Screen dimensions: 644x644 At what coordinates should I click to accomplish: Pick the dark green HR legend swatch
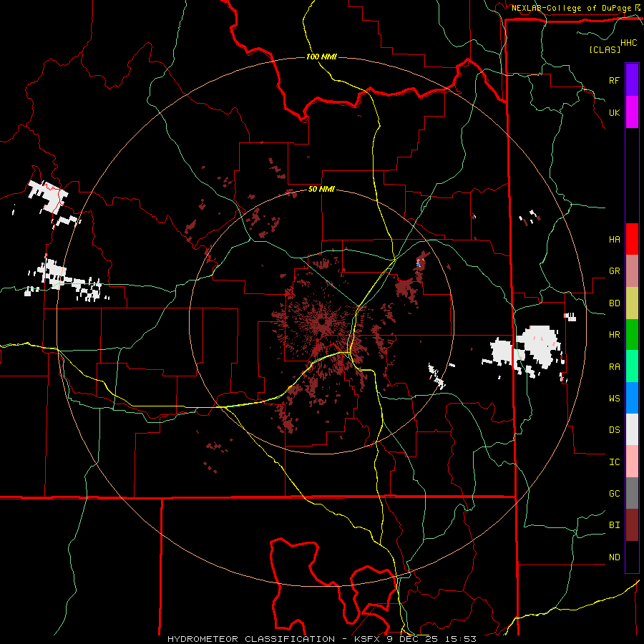(x=632, y=335)
